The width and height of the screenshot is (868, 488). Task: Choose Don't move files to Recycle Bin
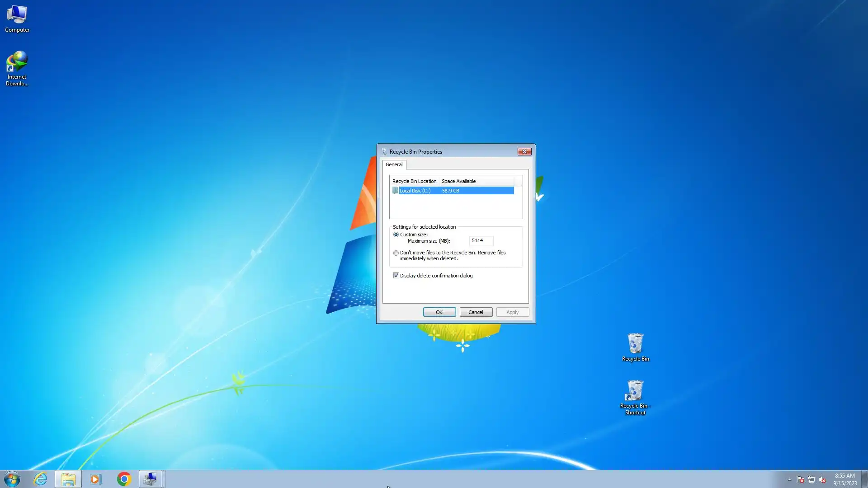coord(396,253)
